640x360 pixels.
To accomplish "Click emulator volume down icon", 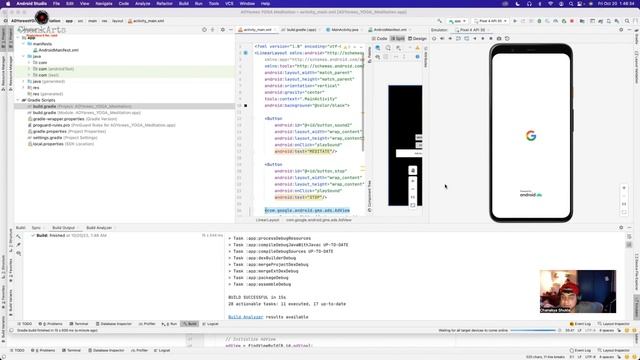I will click(x=450, y=38).
